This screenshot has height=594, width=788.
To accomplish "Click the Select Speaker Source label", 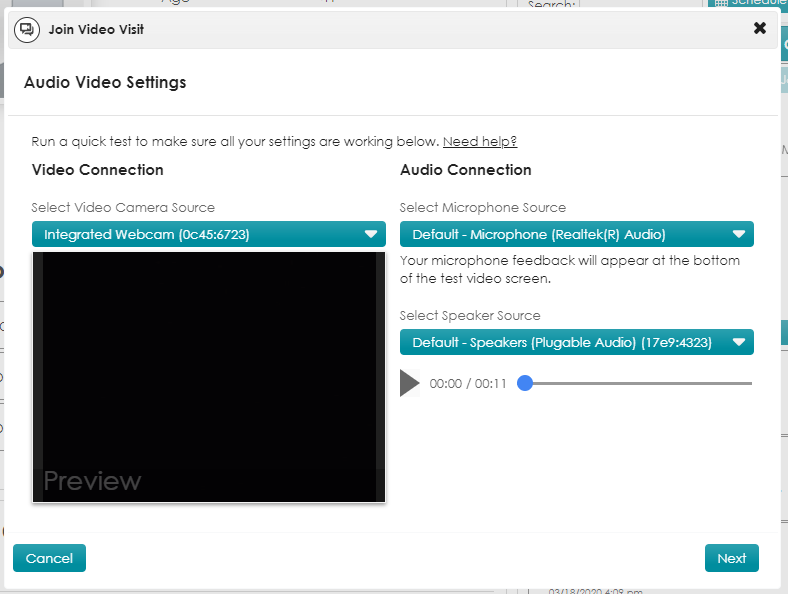I will point(470,316).
